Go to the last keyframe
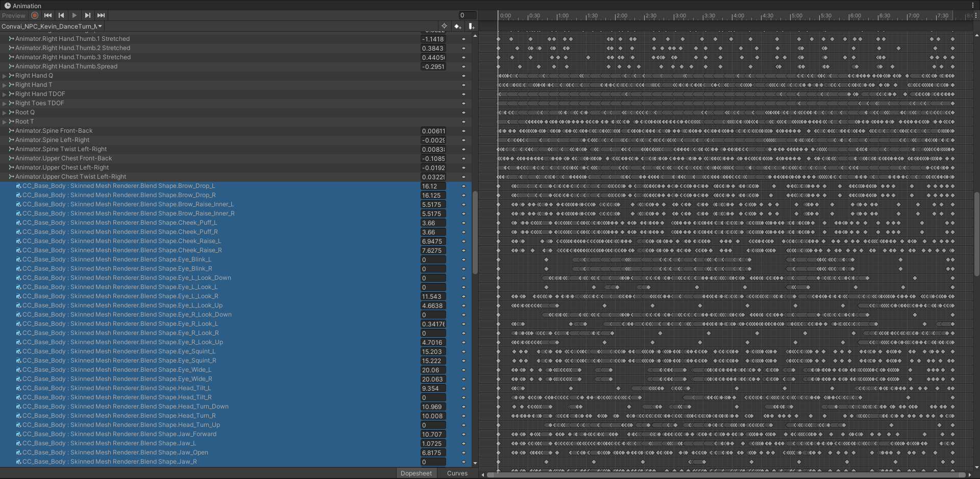Viewport: 980px width, 479px height. 101,15
